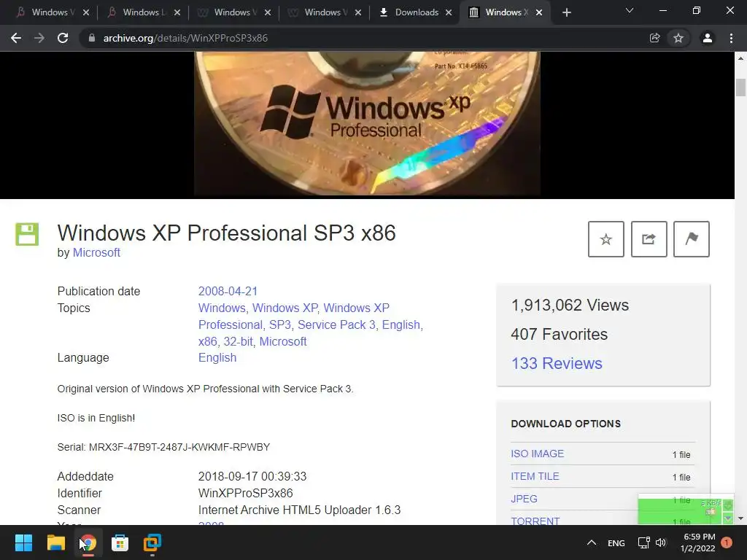Click the padlock site info icon

[x=92, y=38]
